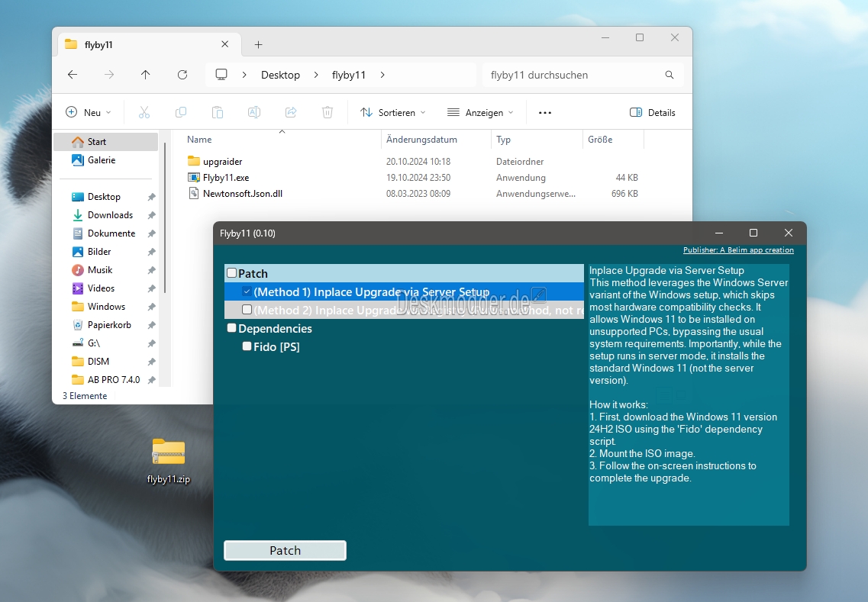
Task: Toggle the Details pane button in Explorer
Action: pos(653,112)
